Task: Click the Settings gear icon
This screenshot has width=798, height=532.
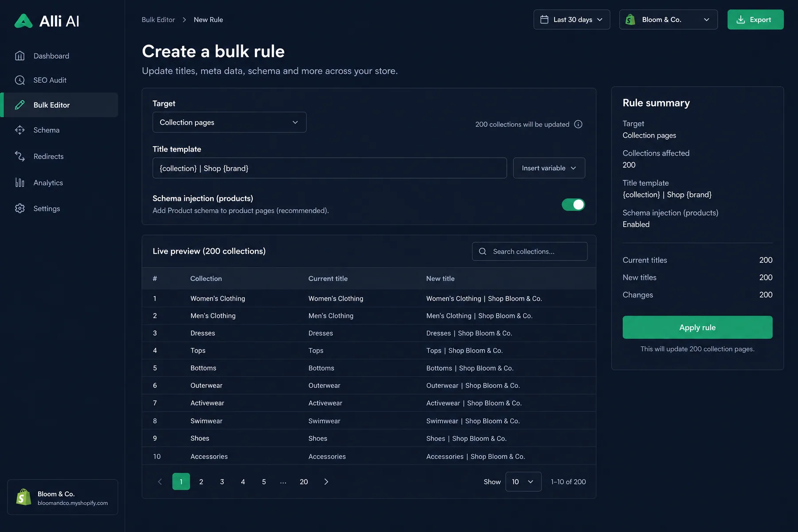Action: 20,208
